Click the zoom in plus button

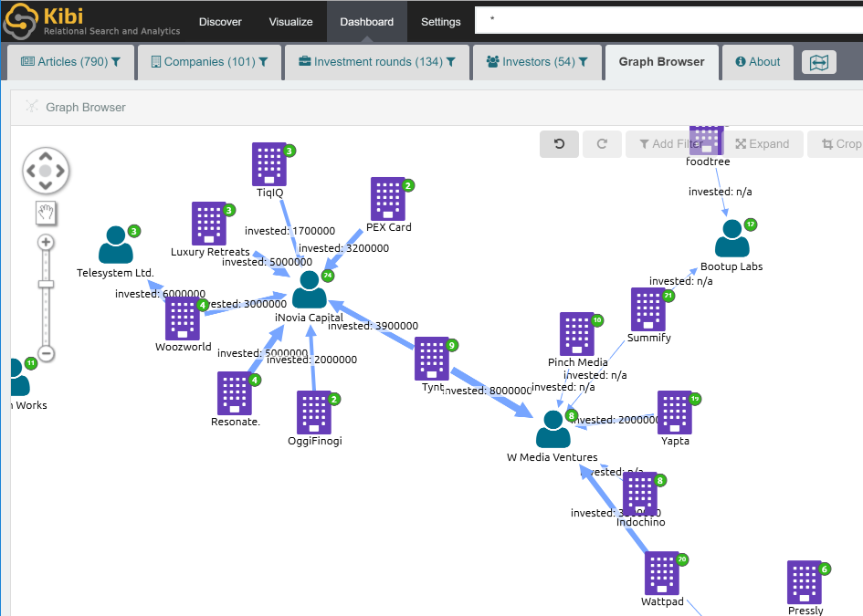(46, 242)
